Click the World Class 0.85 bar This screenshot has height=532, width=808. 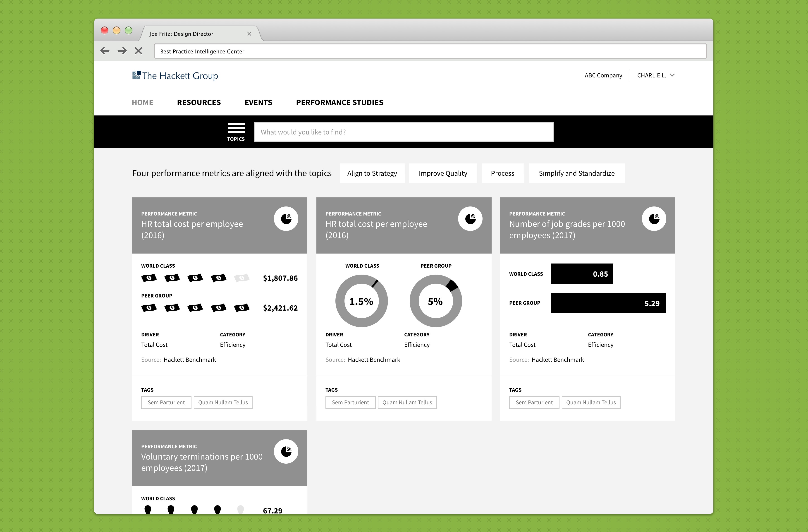[582, 274]
